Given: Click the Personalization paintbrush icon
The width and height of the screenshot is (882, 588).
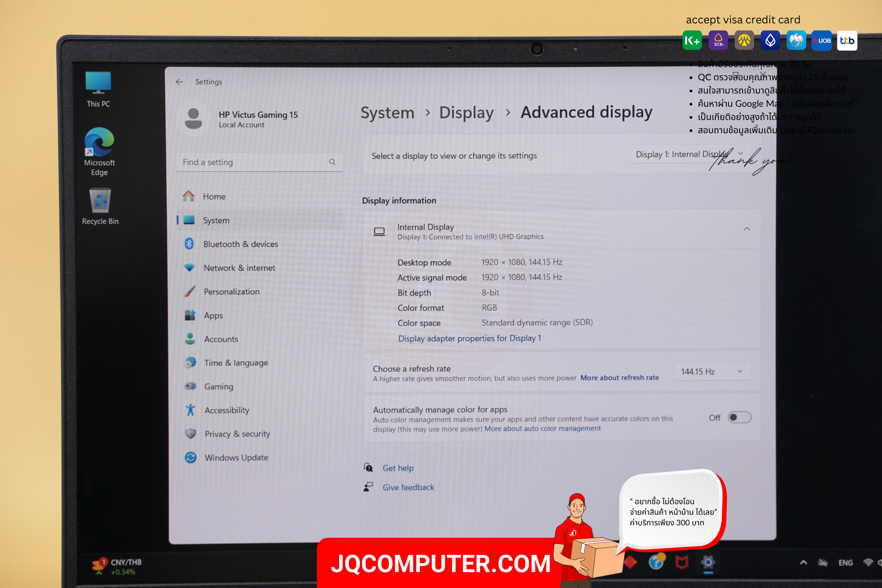Looking at the screenshot, I should point(190,291).
